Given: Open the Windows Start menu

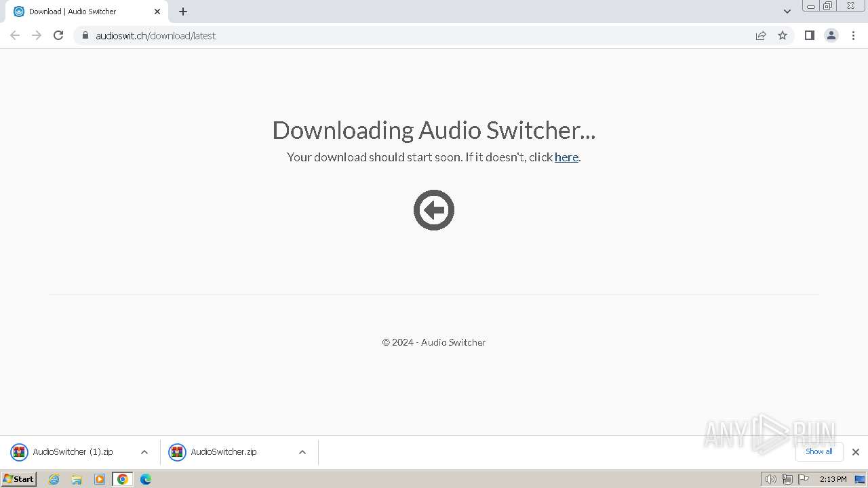Looking at the screenshot, I should pos(19,479).
